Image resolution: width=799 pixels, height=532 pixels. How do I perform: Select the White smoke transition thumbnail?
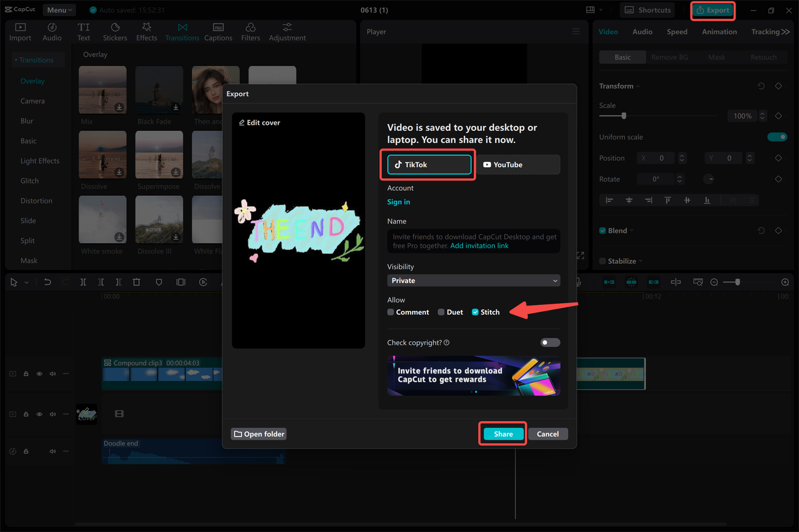(102, 220)
